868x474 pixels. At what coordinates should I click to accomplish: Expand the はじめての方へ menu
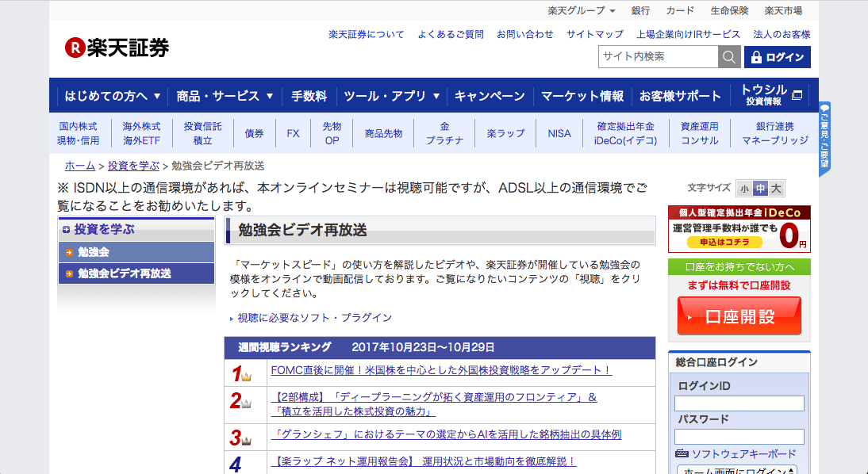pyautogui.click(x=113, y=96)
